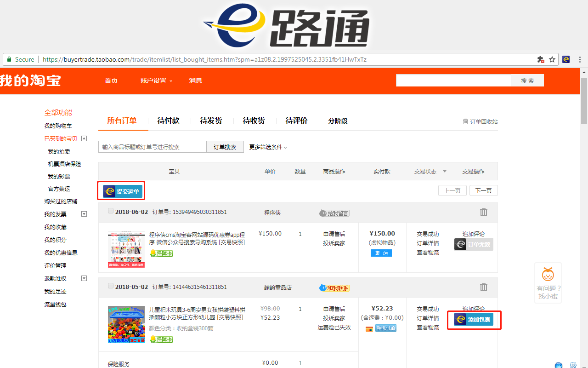
Task: Delete the 2018-05-02 order with trash icon
Action: point(484,287)
